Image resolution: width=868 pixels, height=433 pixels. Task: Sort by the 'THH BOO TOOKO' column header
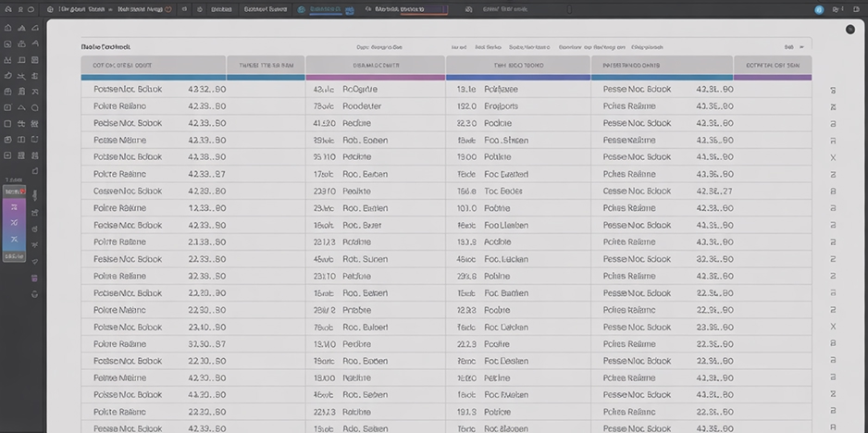coord(518,66)
